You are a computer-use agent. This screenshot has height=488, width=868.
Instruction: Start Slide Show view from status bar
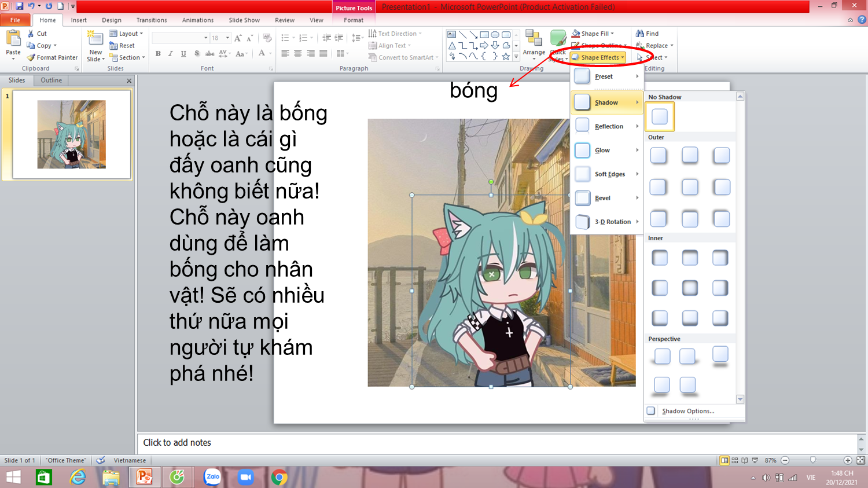point(755,460)
